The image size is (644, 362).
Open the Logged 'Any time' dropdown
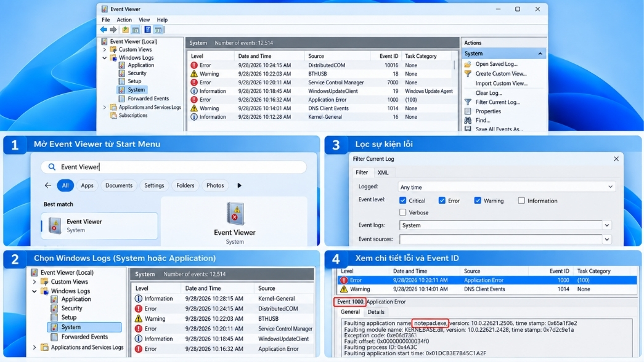pos(507,187)
